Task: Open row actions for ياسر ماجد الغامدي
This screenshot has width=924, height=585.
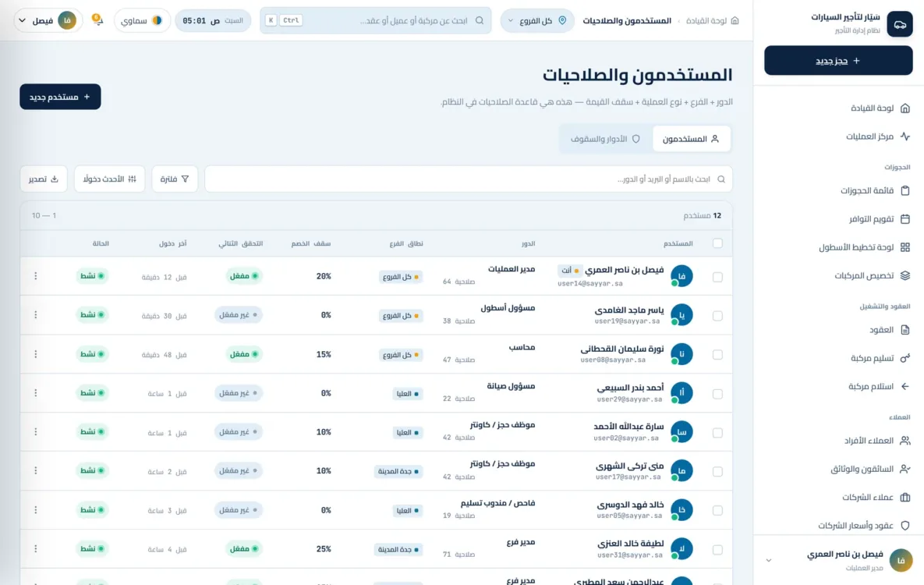Action: point(35,315)
